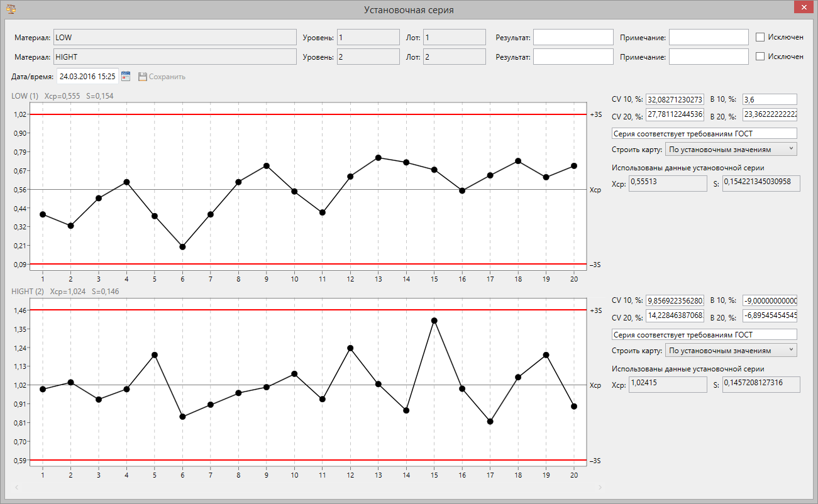Open Строить карту dropdown for LOW chart

(x=731, y=150)
